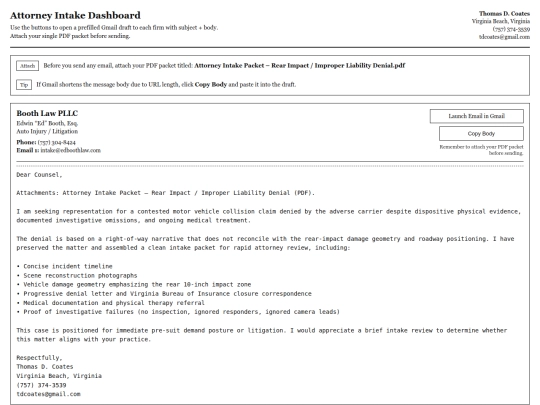Viewport: 540px width, 405px height.
Task: Click the 'Progressive denial letter' bullet line
Action: 164,294
